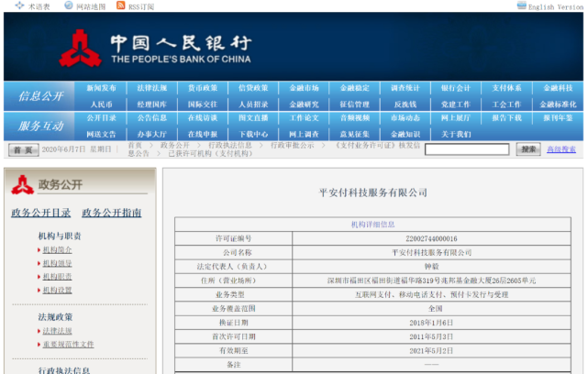Select 征信管理 menu item

tap(355, 104)
